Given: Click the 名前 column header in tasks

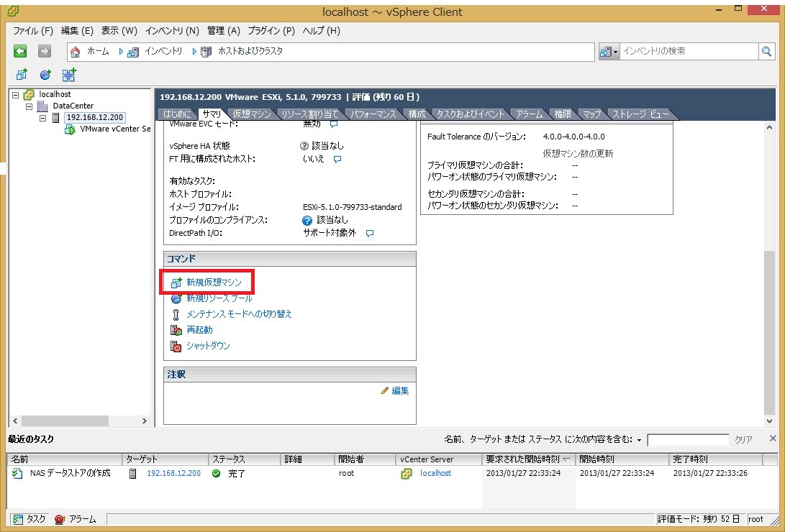Looking at the screenshot, I should click(x=65, y=459).
